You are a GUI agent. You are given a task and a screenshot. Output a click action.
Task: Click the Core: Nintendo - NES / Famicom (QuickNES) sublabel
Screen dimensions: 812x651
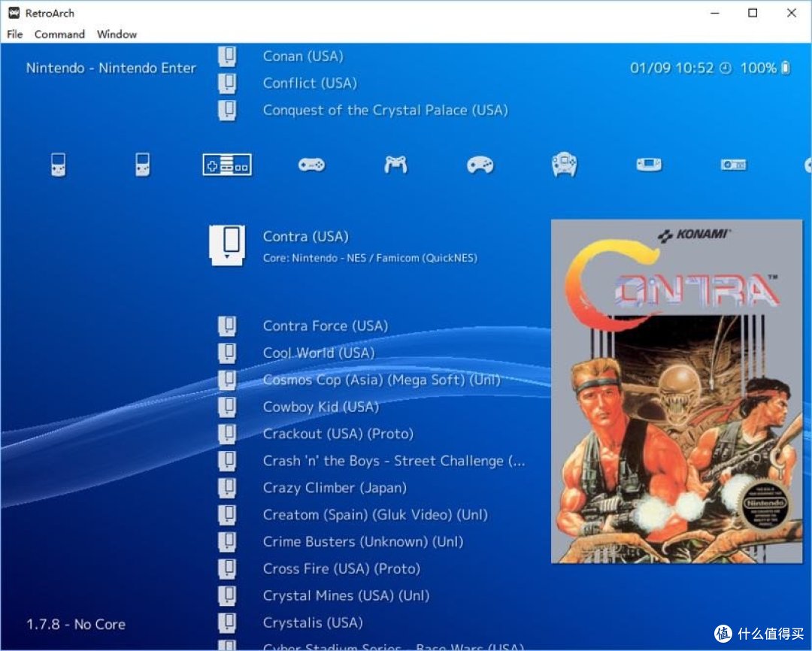pos(370,258)
